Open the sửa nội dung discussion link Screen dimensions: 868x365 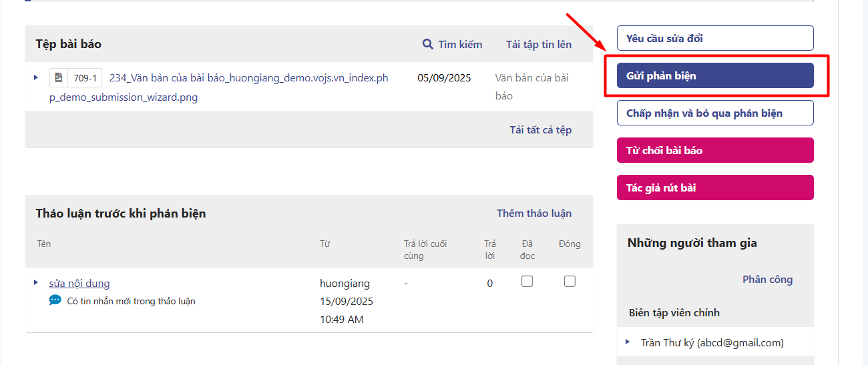click(x=79, y=283)
